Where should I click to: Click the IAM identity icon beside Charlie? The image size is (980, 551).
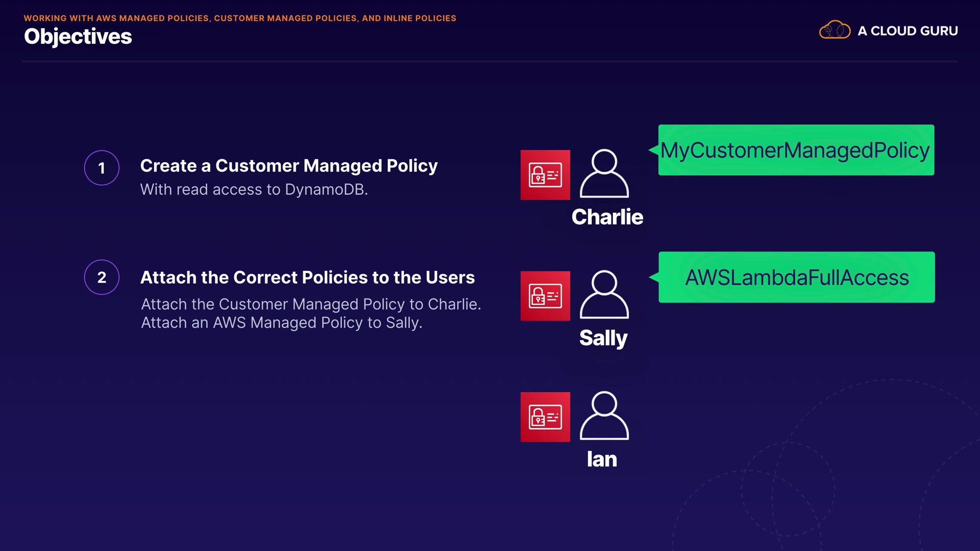click(545, 175)
